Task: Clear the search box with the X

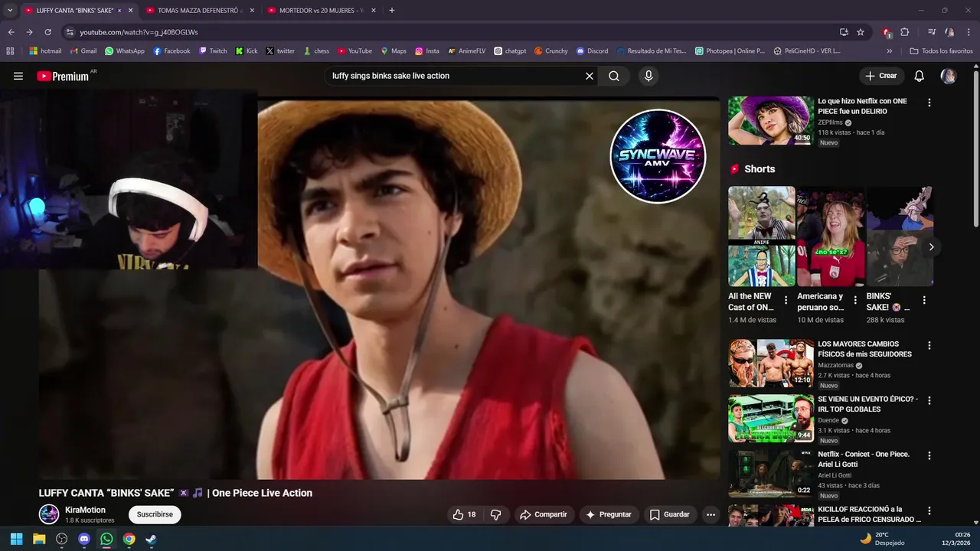Action: 590,76
